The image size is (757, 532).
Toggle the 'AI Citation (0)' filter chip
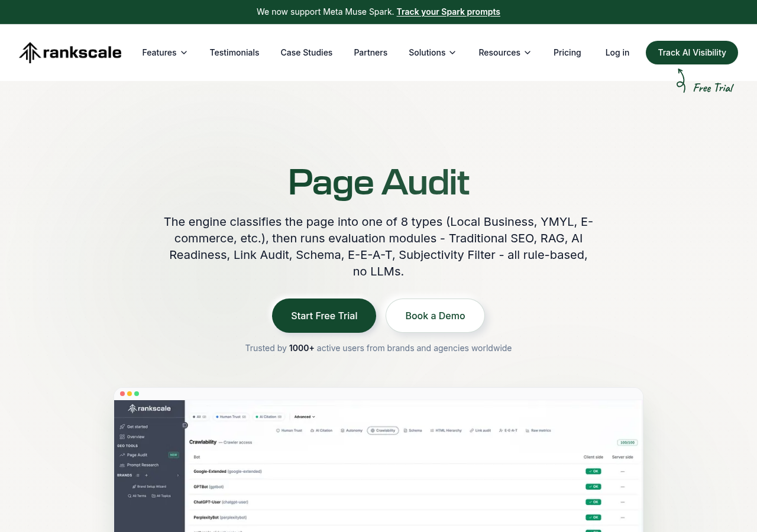coord(268,417)
